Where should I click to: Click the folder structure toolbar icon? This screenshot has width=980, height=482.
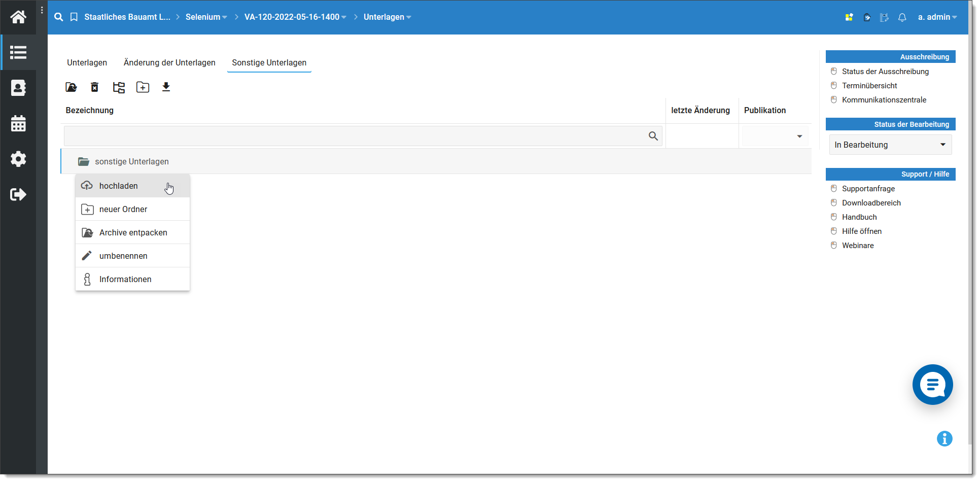coord(119,87)
